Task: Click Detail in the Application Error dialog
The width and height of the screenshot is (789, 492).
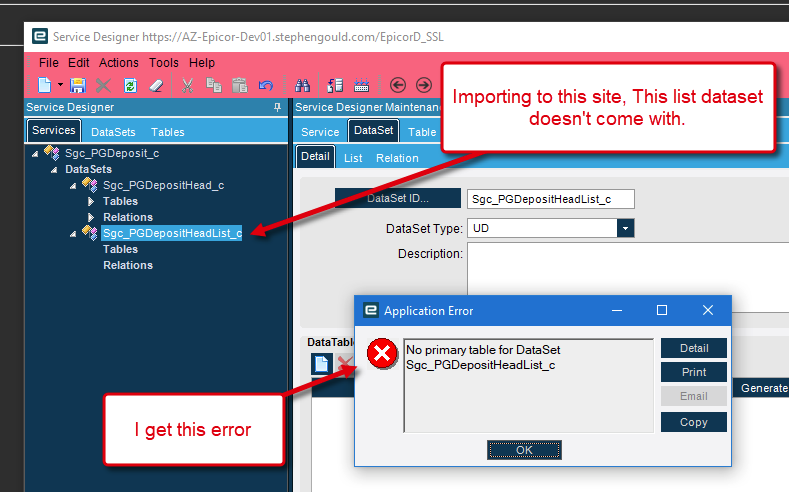Action: [x=694, y=348]
